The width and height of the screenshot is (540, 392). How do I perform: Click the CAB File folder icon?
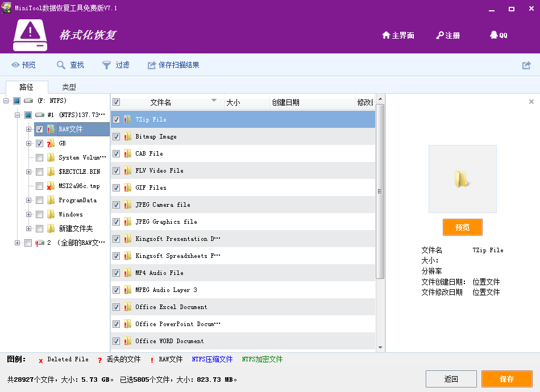point(127,153)
